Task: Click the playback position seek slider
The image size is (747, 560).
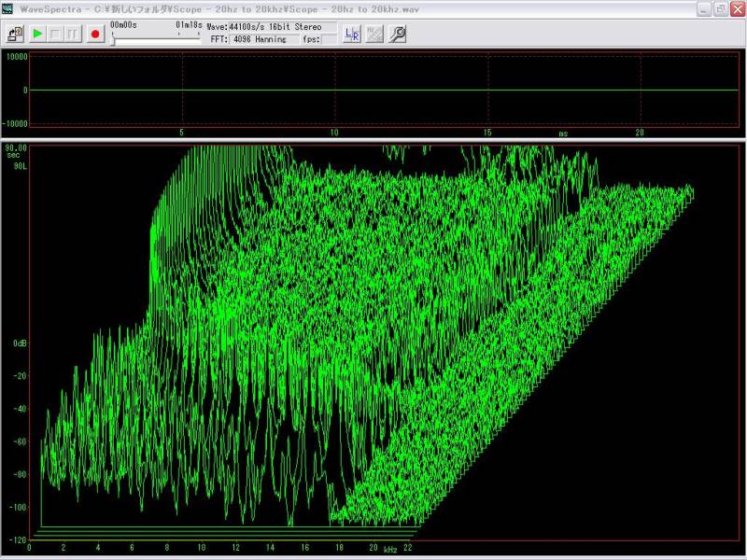Action: (x=157, y=39)
